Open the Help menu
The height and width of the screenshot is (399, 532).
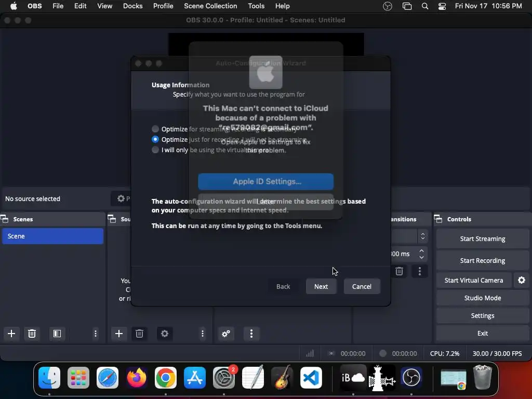[282, 6]
